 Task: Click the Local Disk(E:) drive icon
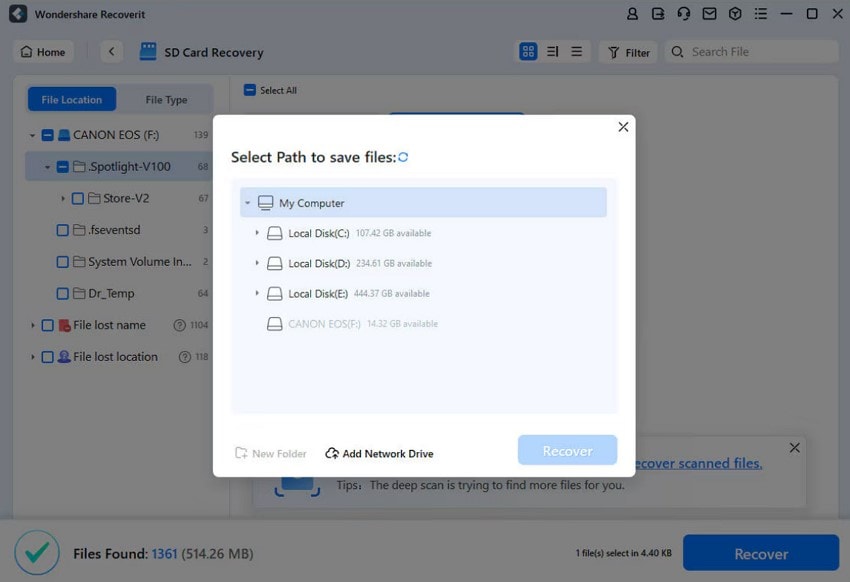[275, 294]
